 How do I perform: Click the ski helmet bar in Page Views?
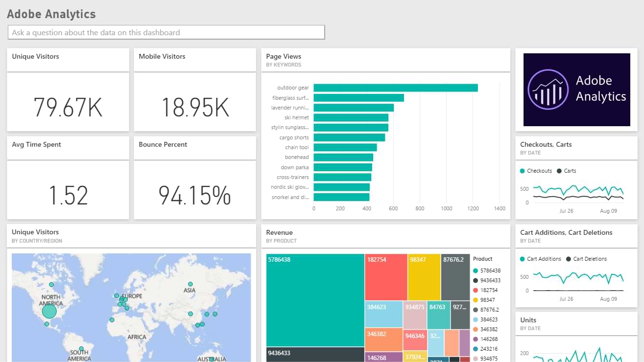(351, 118)
